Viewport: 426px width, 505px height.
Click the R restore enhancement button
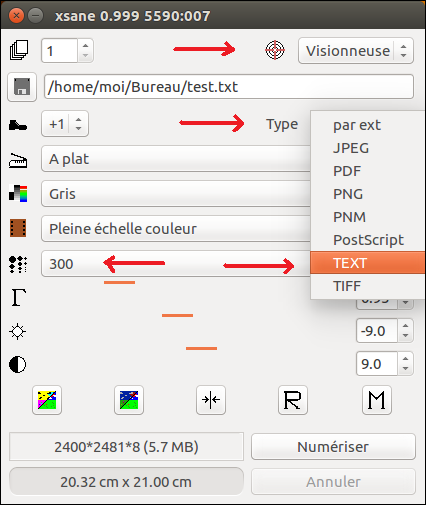pos(293,400)
